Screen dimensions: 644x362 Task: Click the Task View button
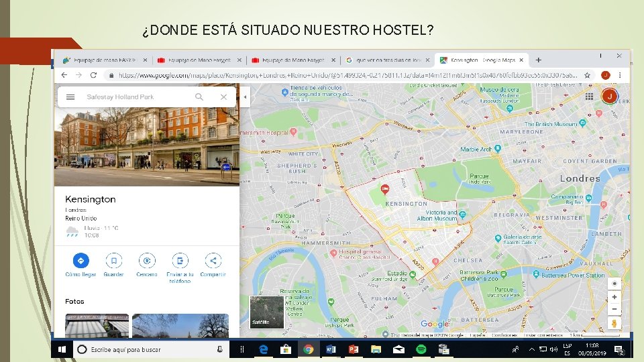click(x=242, y=349)
